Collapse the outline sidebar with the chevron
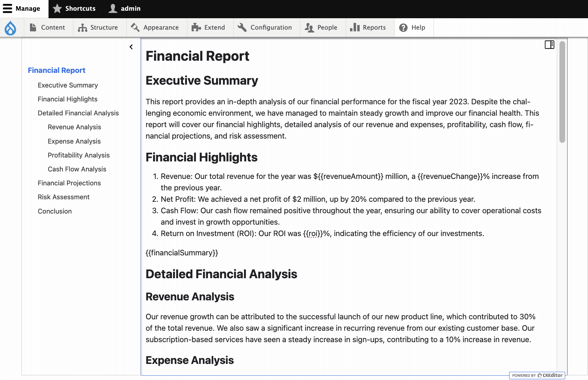 pyautogui.click(x=131, y=46)
